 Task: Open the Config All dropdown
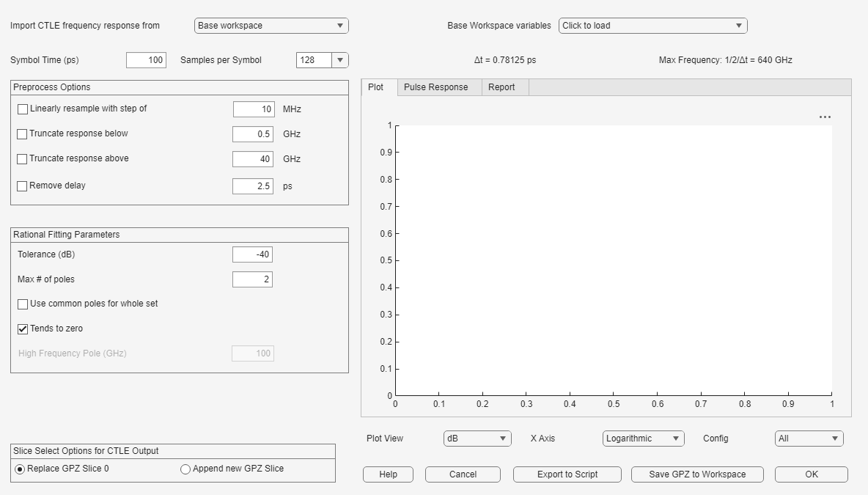(809, 439)
